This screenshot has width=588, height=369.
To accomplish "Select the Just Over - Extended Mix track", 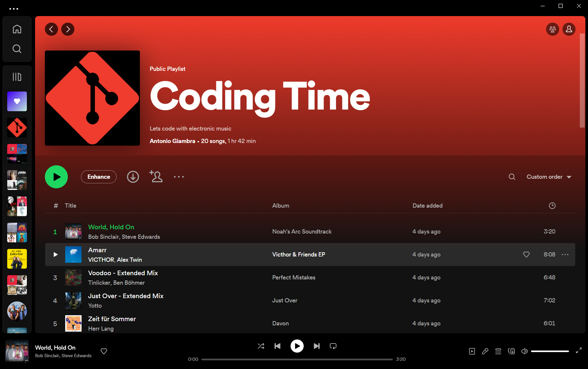I will 126,296.
